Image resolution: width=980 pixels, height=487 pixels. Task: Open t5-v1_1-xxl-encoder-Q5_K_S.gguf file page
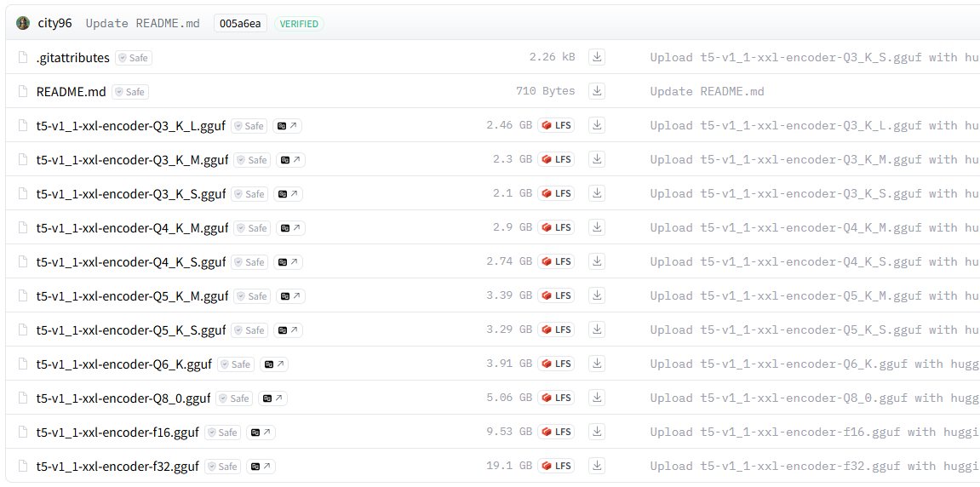130,330
